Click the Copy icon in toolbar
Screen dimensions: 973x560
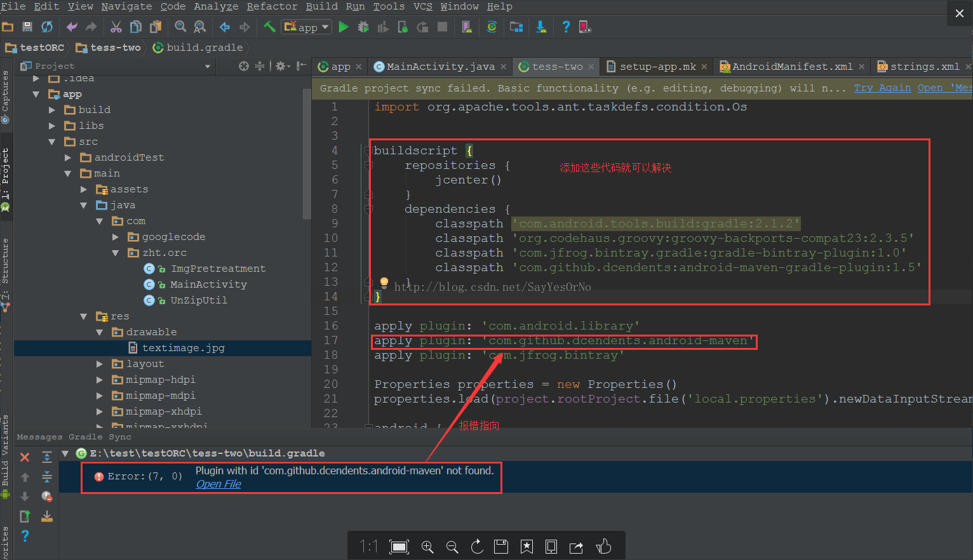[135, 27]
